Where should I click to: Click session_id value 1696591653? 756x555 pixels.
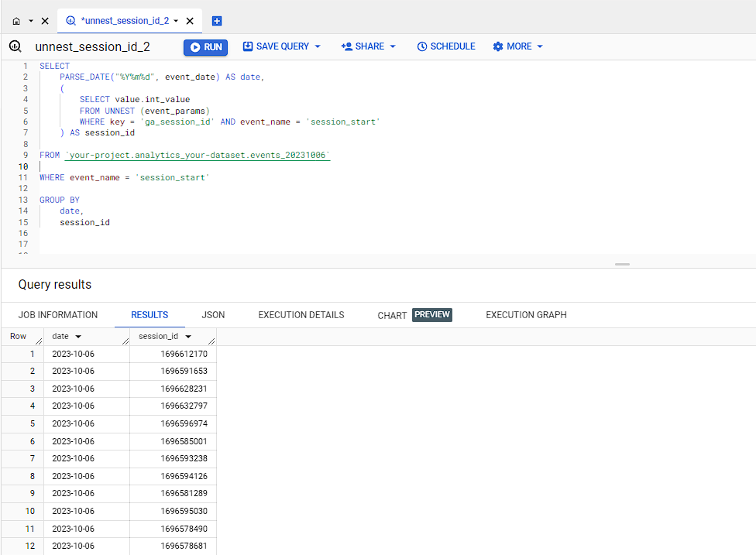[184, 372]
